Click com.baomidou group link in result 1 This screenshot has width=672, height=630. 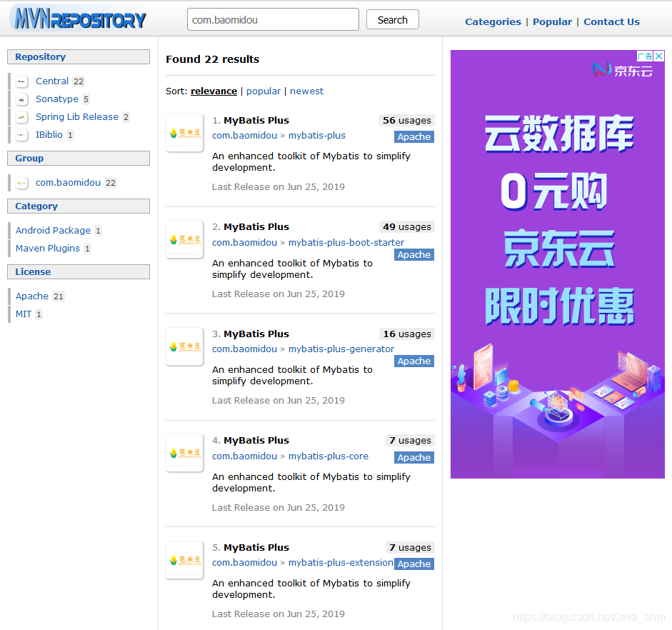point(245,136)
